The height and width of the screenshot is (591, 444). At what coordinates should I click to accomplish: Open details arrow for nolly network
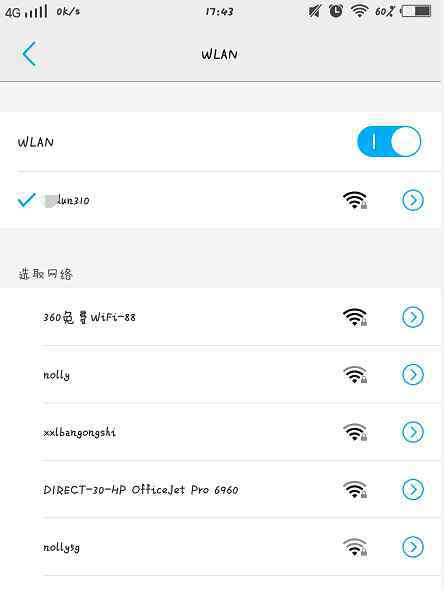pyautogui.click(x=413, y=375)
